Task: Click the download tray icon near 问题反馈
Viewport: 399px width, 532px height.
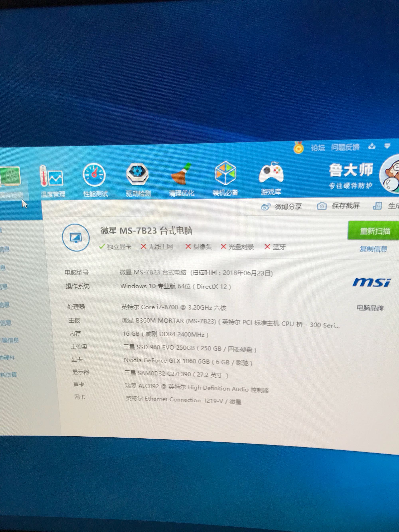Action: (372, 146)
